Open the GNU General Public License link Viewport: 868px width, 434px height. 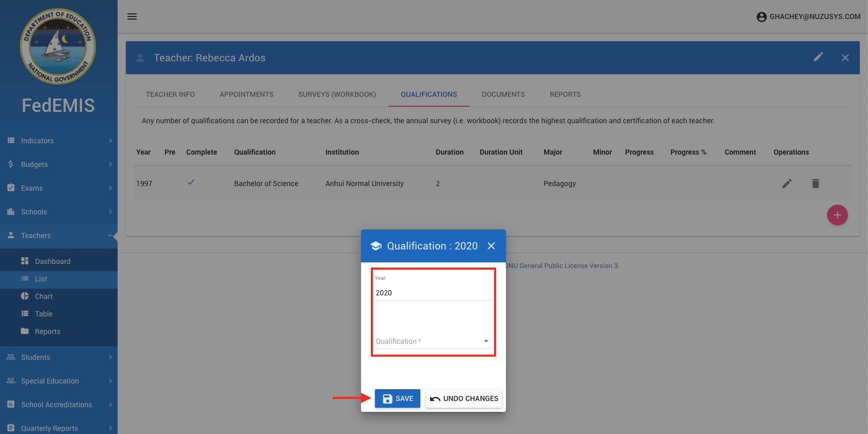tap(562, 266)
